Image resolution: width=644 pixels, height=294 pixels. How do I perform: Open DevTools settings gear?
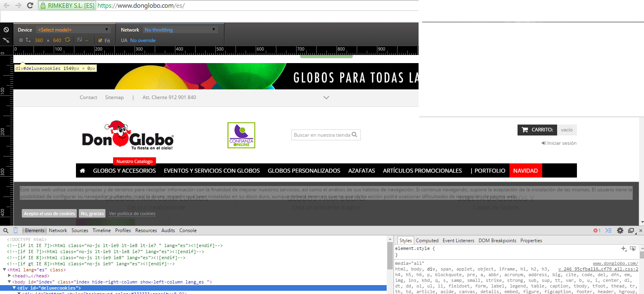[x=620, y=231]
